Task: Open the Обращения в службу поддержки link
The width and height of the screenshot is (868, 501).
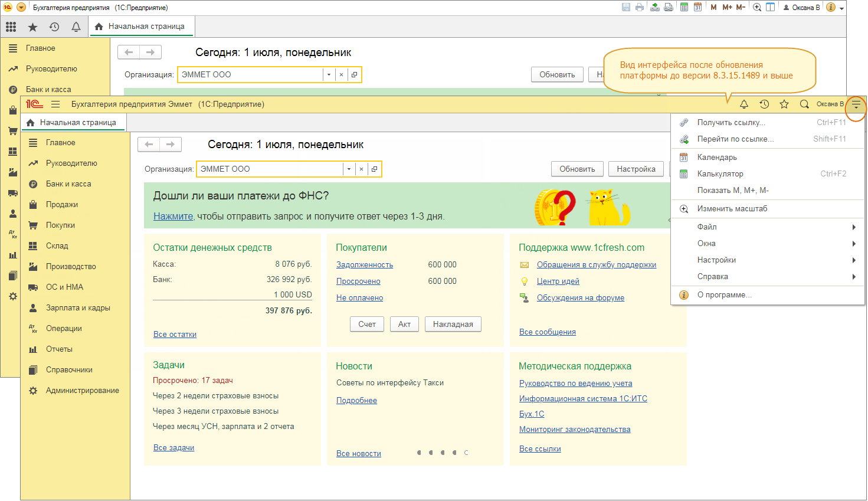Action: tap(597, 265)
